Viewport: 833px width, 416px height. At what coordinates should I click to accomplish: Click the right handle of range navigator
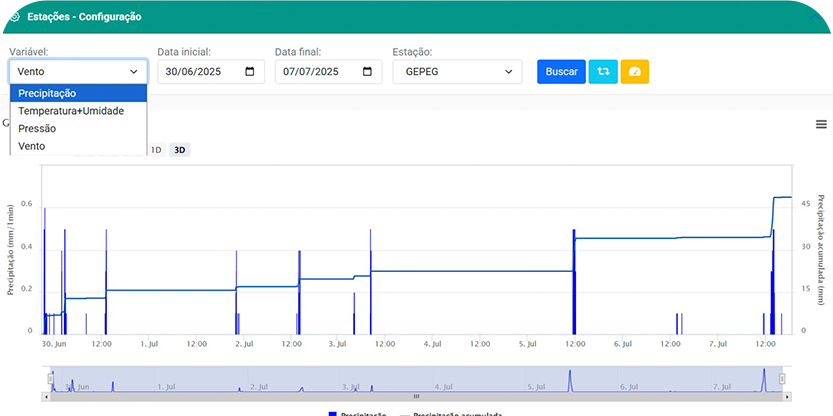pos(782,379)
